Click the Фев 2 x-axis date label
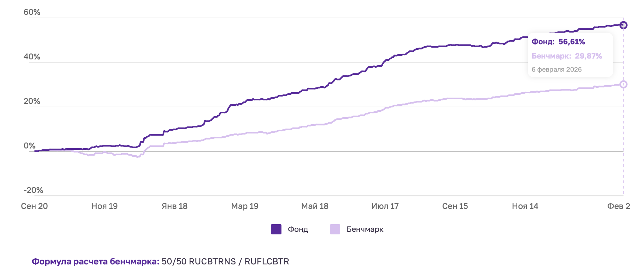This screenshot has height=274, width=644. (618, 206)
